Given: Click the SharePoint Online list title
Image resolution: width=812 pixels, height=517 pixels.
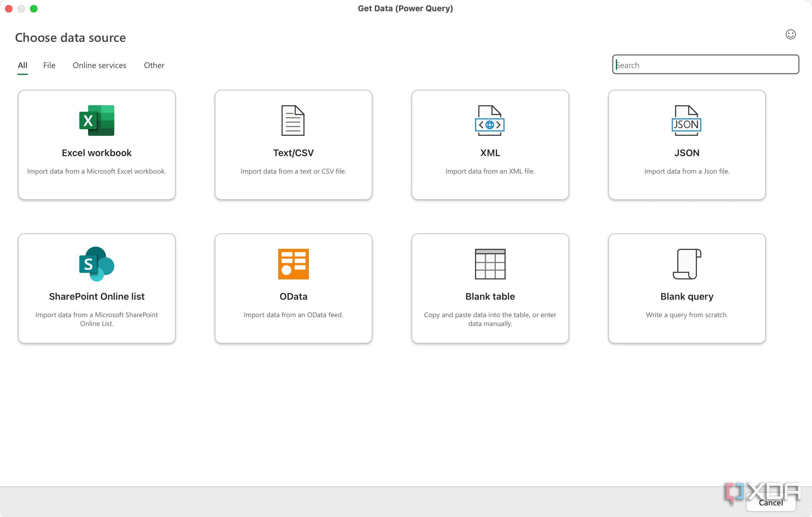Looking at the screenshot, I should (97, 296).
